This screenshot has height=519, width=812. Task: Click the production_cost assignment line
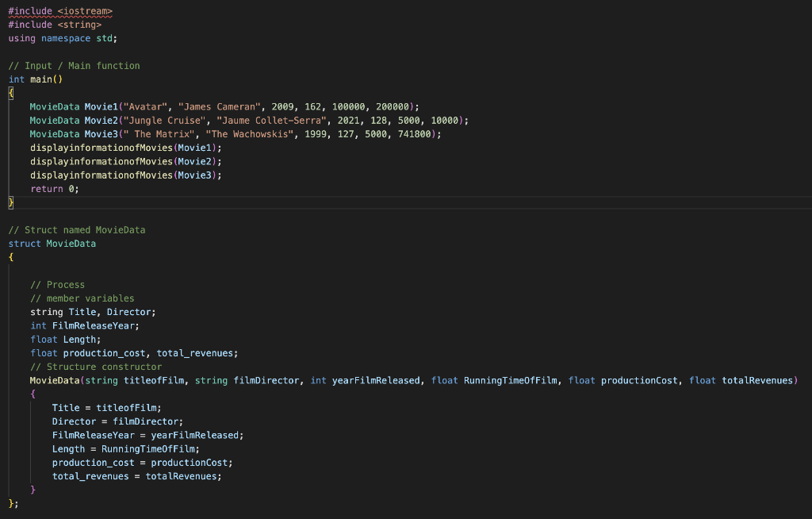(x=94, y=462)
